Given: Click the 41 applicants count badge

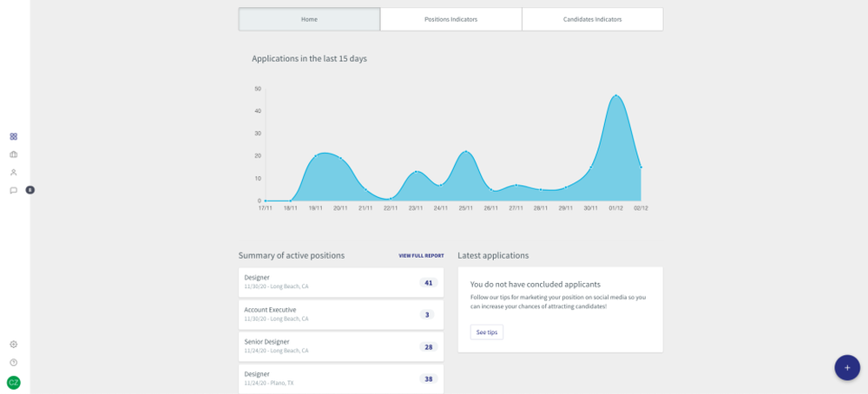Looking at the screenshot, I should pyautogui.click(x=428, y=283).
